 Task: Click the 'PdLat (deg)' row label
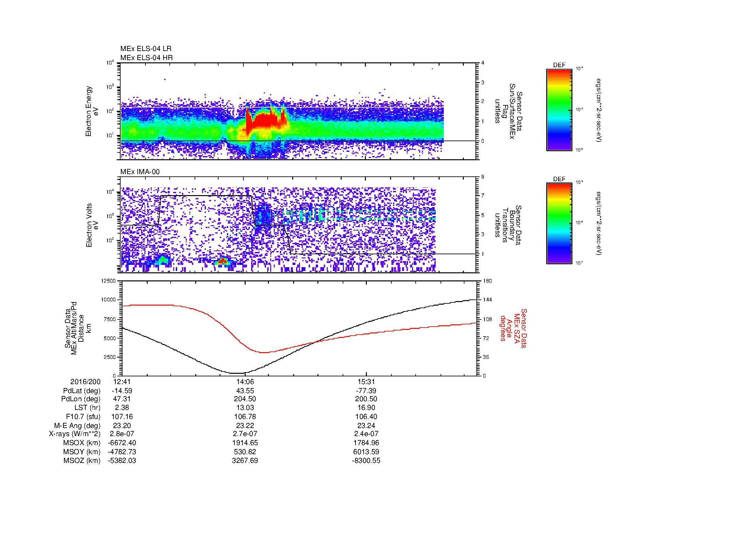click(x=82, y=391)
